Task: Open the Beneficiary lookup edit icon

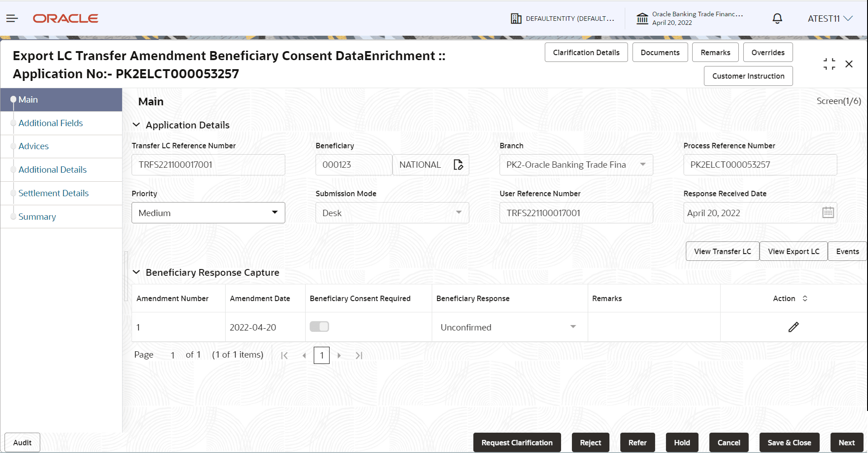Action: pos(458,165)
